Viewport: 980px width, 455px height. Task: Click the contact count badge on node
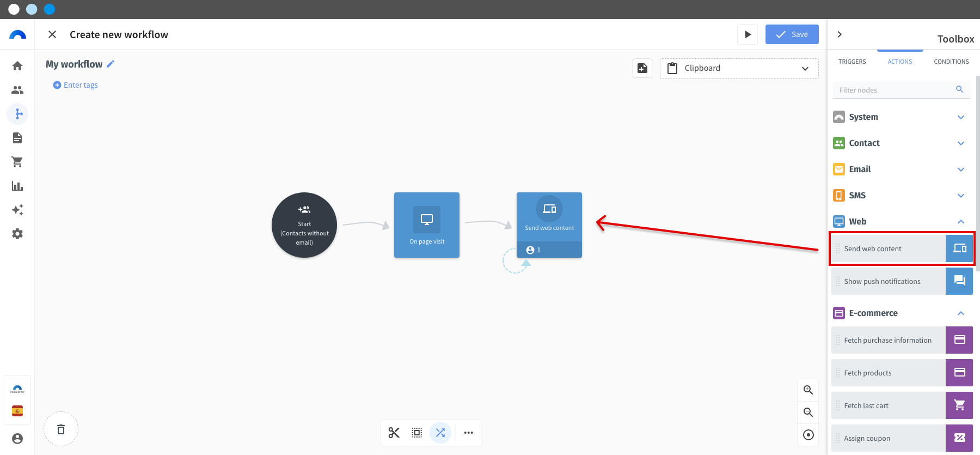(x=534, y=250)
